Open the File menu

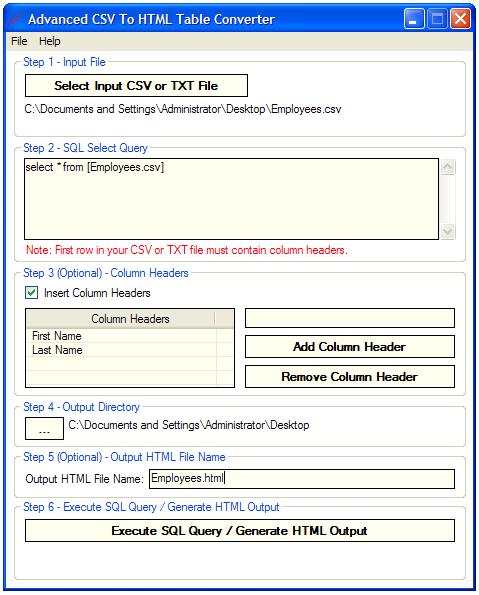coord(19,41)
